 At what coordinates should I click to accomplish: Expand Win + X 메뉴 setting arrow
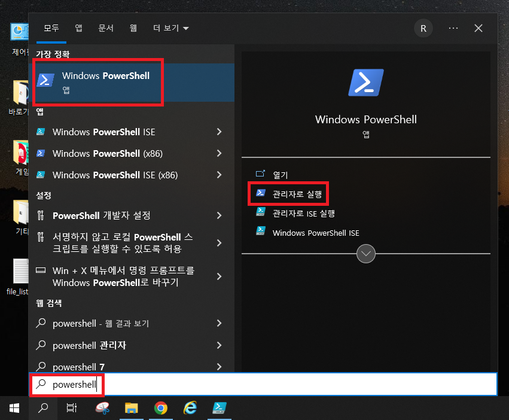220,276
